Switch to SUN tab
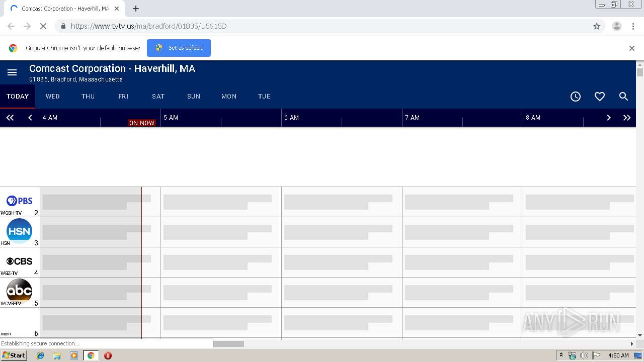The width and height of the screenshot is (644, 362). click(194, 97)
